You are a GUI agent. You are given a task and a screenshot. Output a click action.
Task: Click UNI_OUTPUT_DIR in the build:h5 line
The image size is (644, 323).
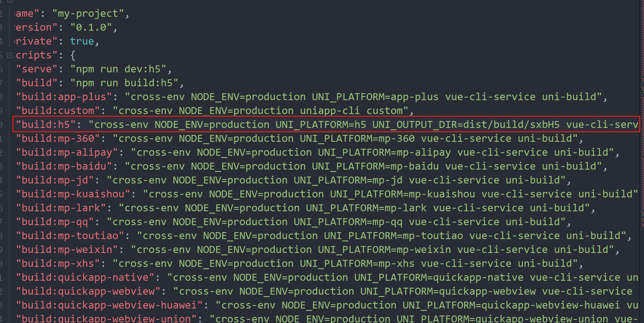click(414, 125)
